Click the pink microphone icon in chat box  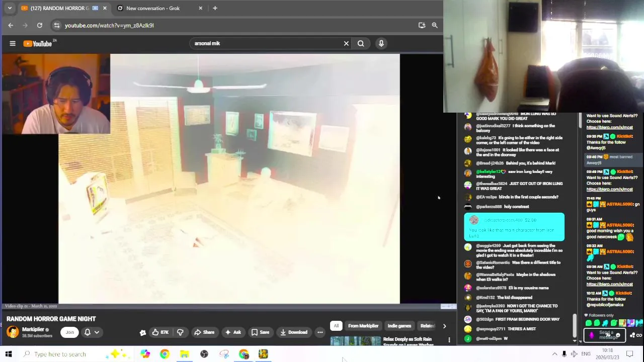[592, 335]
